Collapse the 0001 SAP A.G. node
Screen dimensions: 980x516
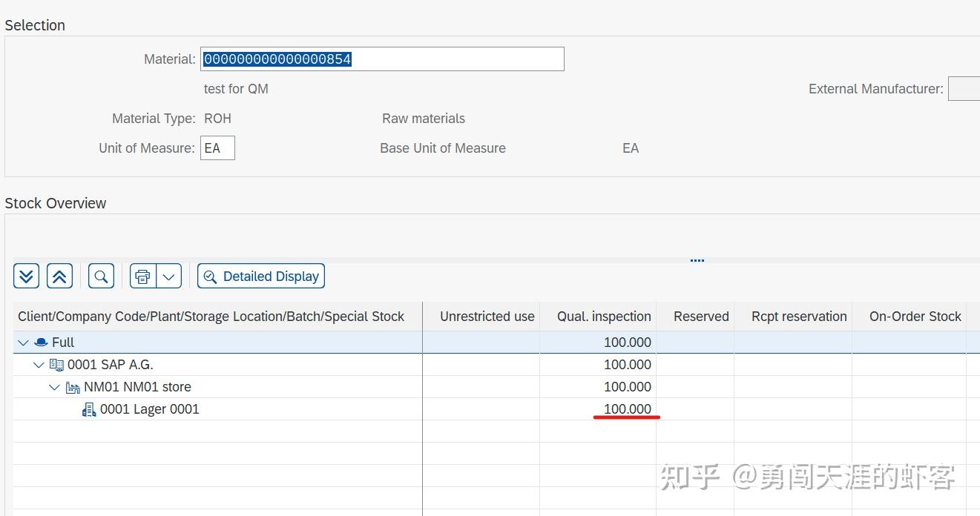click(x=38, y=364)
